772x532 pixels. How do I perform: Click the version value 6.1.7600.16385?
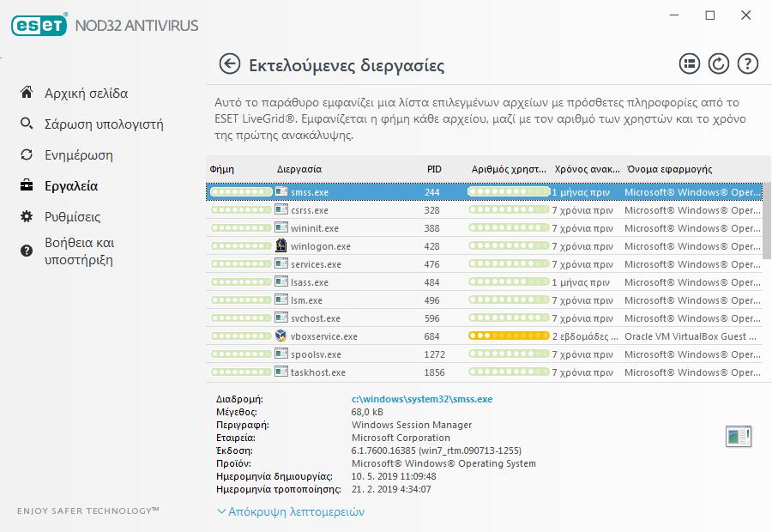coord(437,450)
